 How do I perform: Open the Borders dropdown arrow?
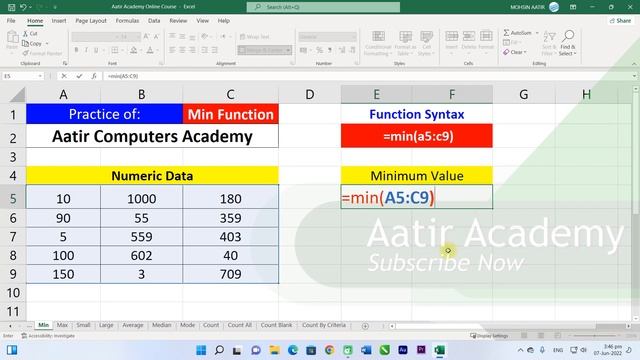tap(122, 50)
